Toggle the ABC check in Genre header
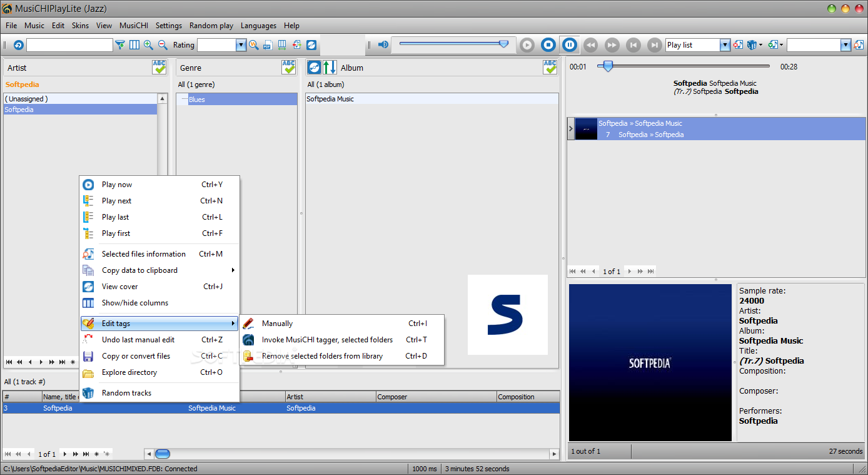 pyautogui.click(x=288, y=68)
